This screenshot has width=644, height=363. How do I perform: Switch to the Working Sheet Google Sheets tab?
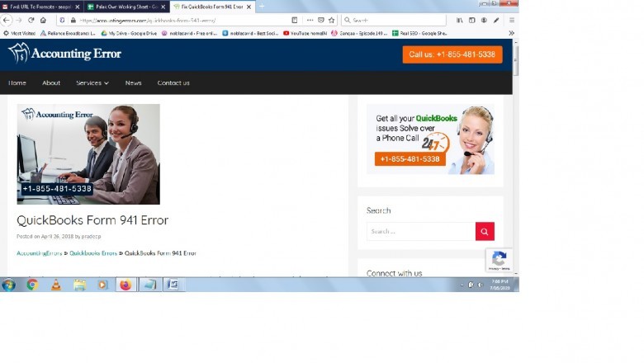(126, 7)
